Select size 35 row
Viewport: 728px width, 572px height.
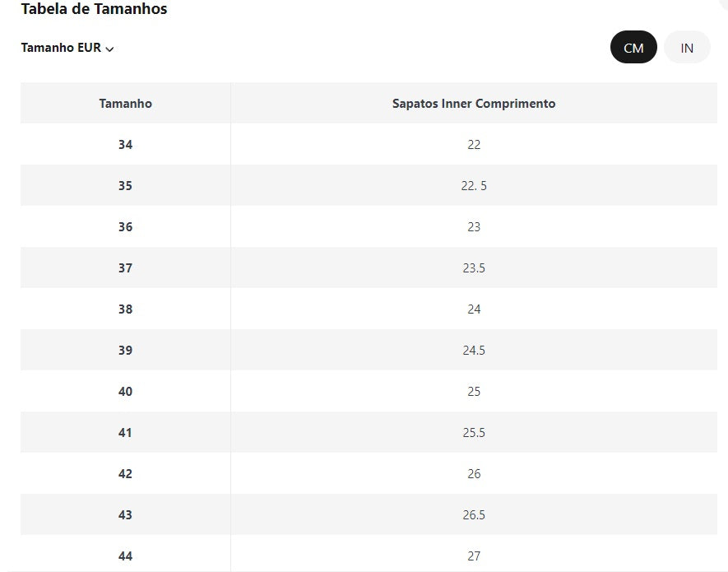coord(125,186)
